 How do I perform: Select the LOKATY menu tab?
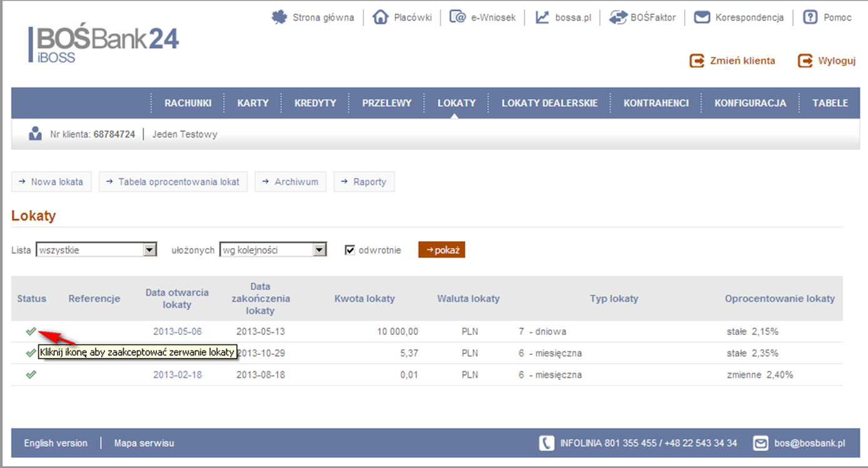click(x=457, y=103)
